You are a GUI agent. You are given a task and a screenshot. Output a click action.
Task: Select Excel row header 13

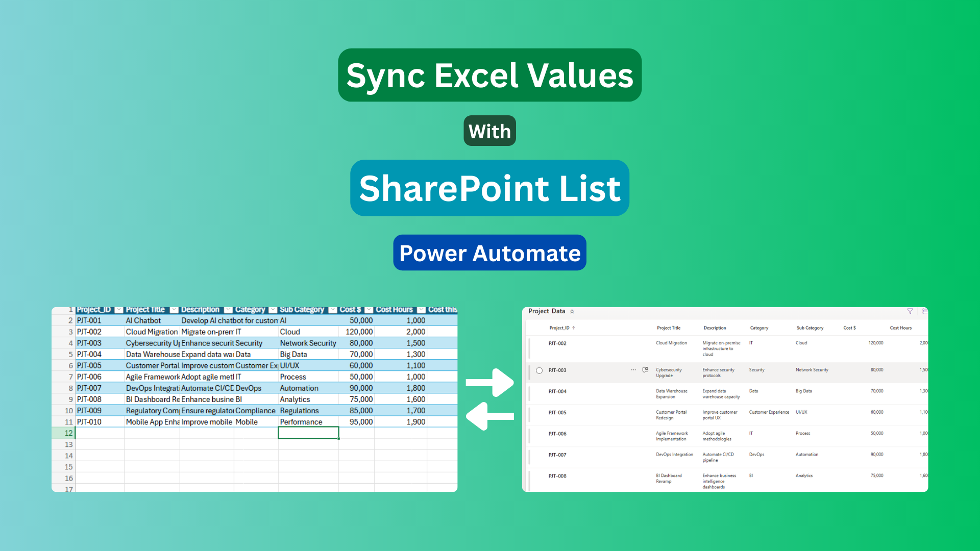[x=64, y=444]
